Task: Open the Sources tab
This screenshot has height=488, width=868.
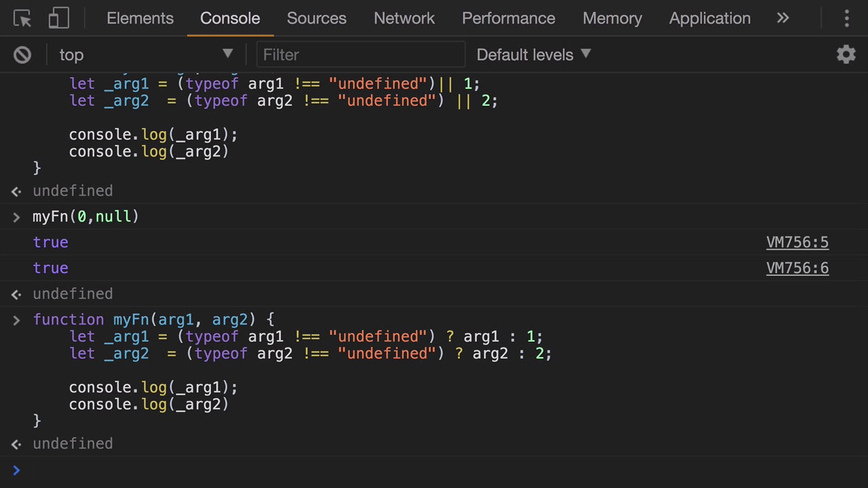Action: point(317,18)
